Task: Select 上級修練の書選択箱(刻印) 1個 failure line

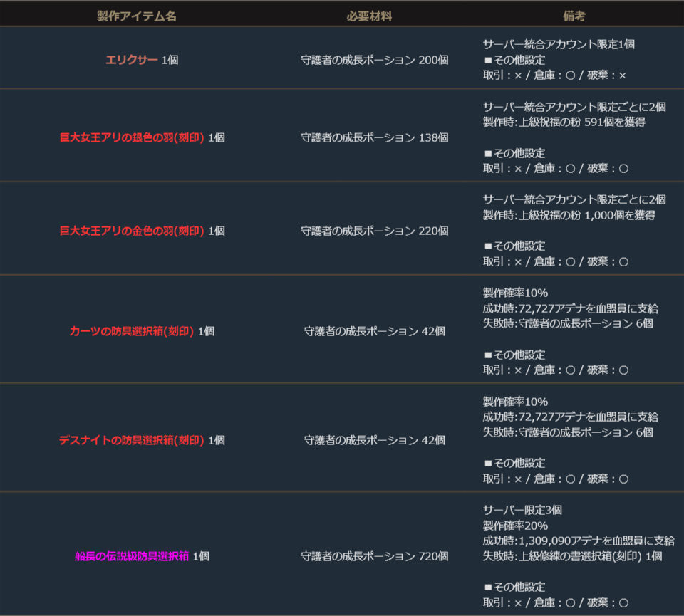Action: click(573, 556)
